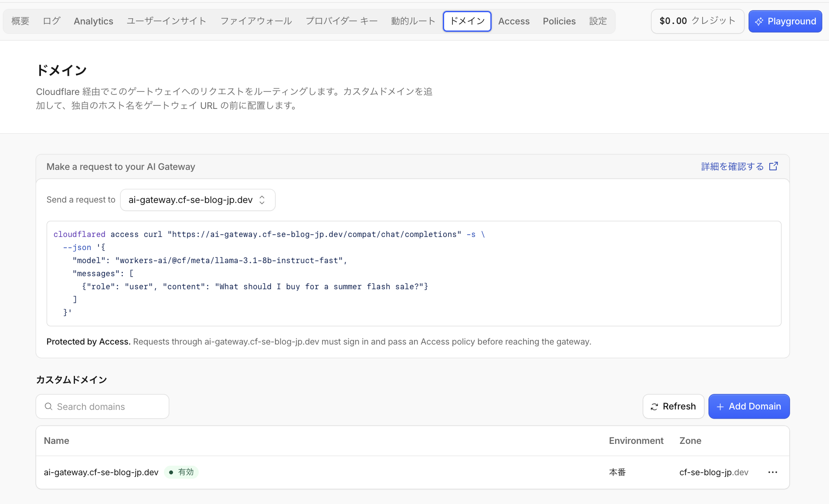Click the 有効 status badge
Viewport: 829px width, 504px height.
point(181,472)
